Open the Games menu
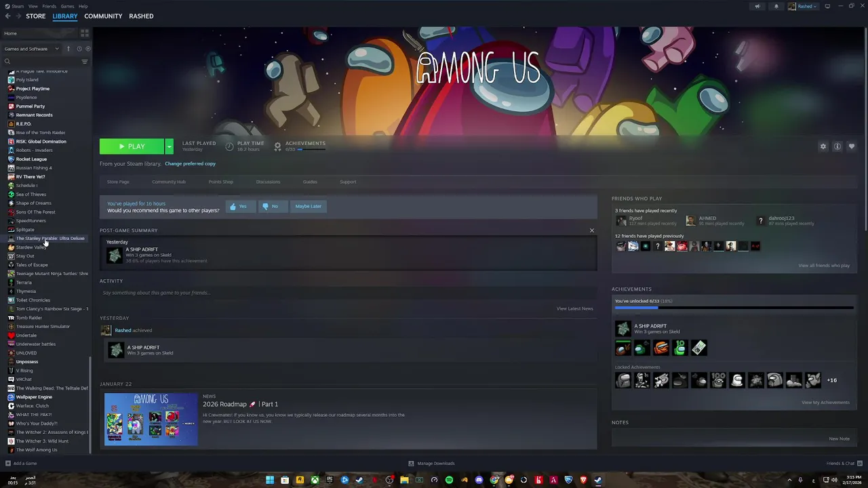This screenshot has width=868, height=488. (x=67, y=6)
